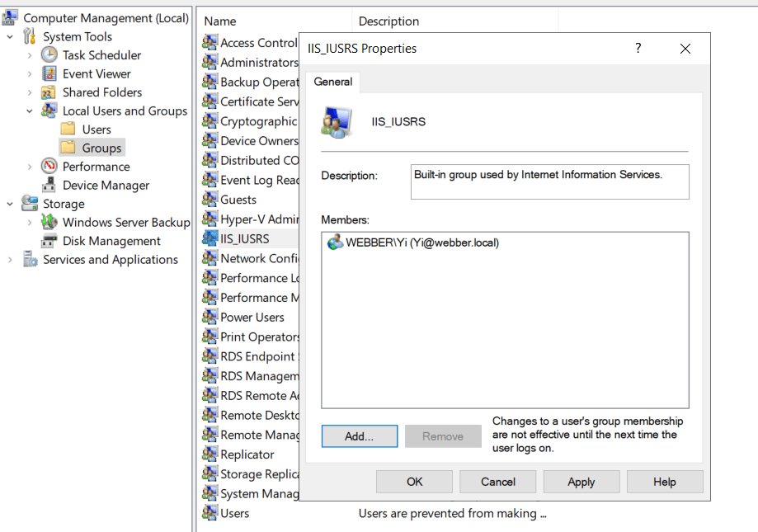758x532 pixels.
Task: Collapse the System Tools tree node
Action: (x=10, y=37)
